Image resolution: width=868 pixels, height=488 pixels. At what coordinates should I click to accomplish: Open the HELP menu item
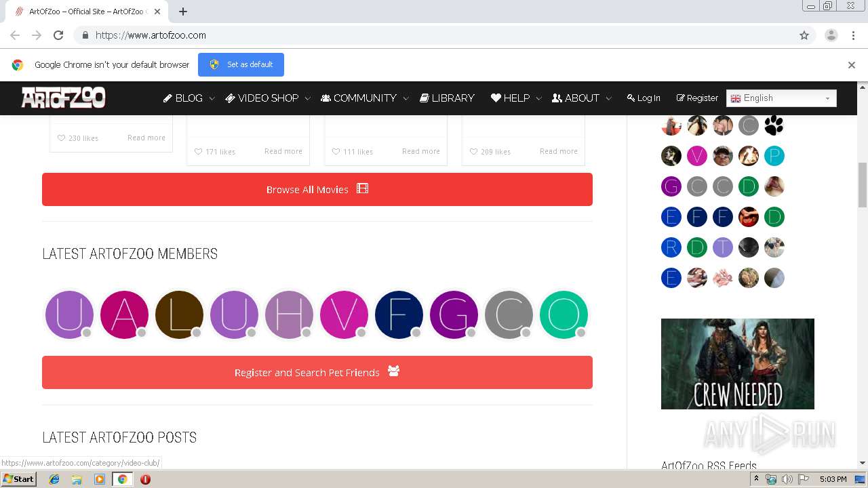pyautogui.click(x=510, y=98)
